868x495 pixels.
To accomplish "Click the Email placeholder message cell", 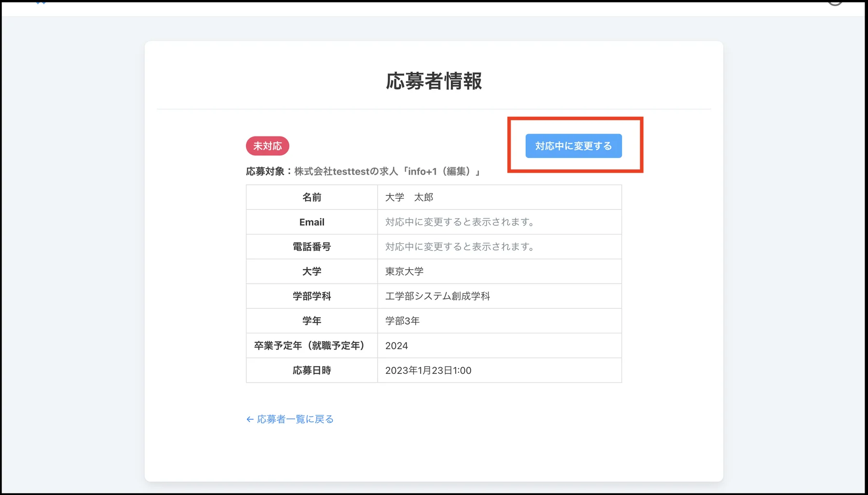I will click(x=500, y=222).
